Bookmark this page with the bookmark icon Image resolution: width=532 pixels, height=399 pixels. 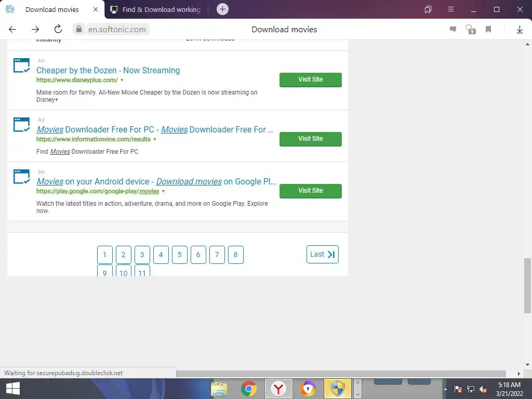(488, 30)
